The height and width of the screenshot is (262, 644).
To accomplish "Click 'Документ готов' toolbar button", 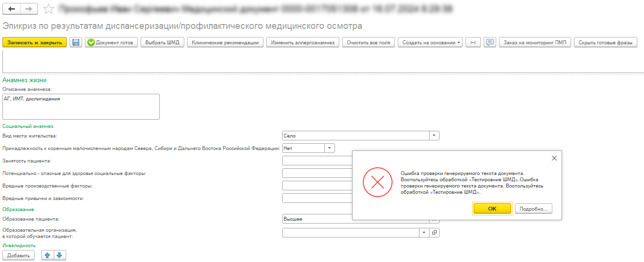I will [x=111, y=42].
